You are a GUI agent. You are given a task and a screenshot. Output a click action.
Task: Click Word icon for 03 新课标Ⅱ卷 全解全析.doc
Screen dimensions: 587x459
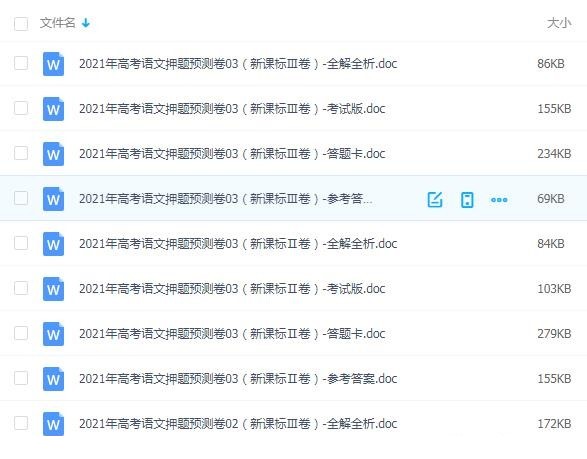tap(53, 244)
